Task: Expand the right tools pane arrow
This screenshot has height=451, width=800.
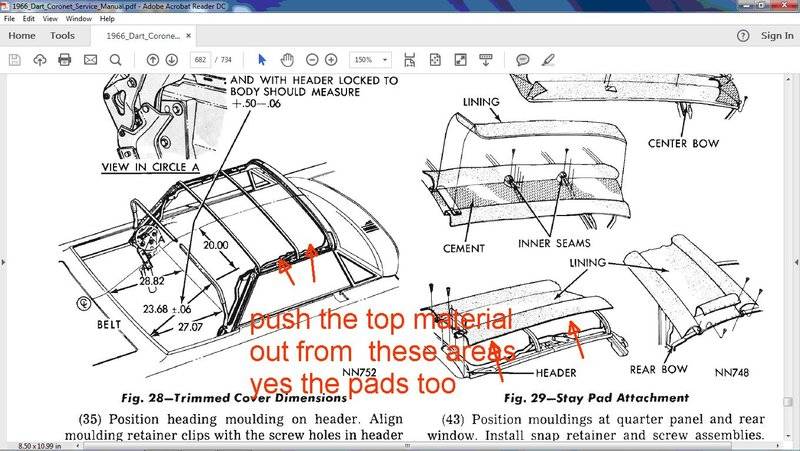Action: (x=796, y=262)
